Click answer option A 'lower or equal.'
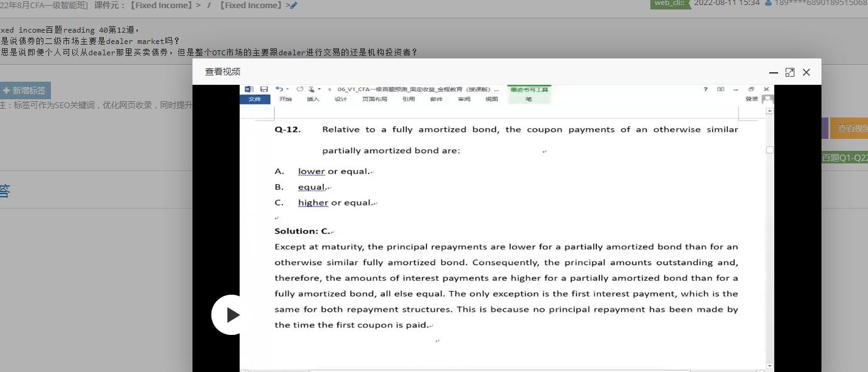The width and height of the screenshot is (868, 372). (334, 171)
